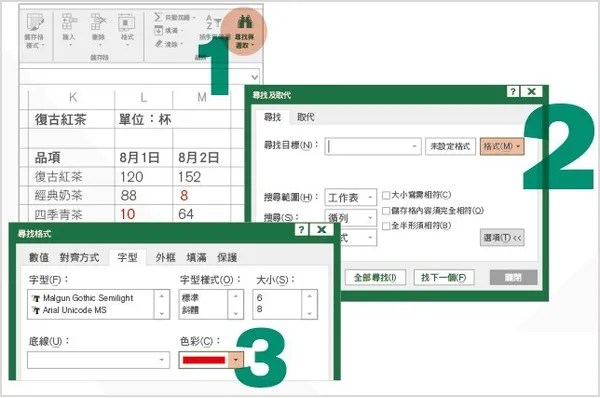Click the Insert cells icon
This screenshot has width=600, height=398.
69,21
